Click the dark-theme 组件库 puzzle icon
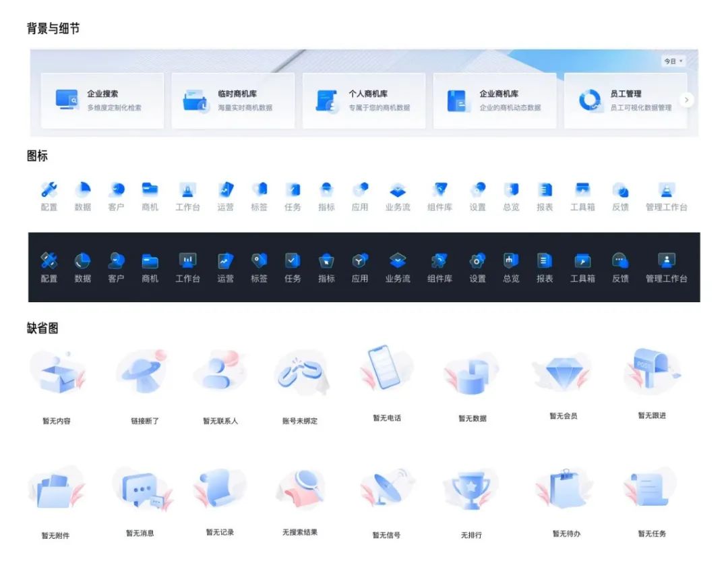 pos(439,260)
